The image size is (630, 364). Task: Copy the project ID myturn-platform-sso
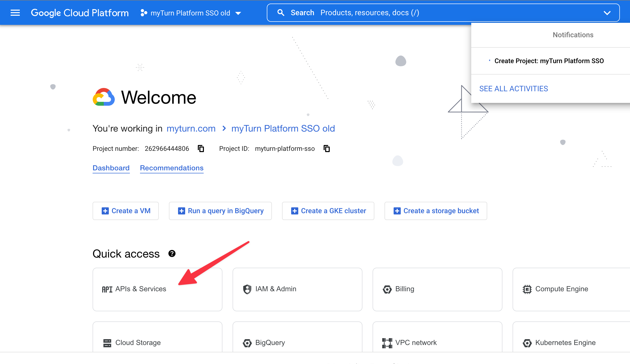tap(327, 149)
